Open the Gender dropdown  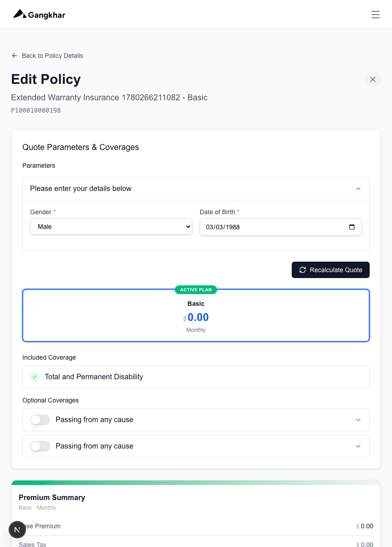tap(111, 227)
